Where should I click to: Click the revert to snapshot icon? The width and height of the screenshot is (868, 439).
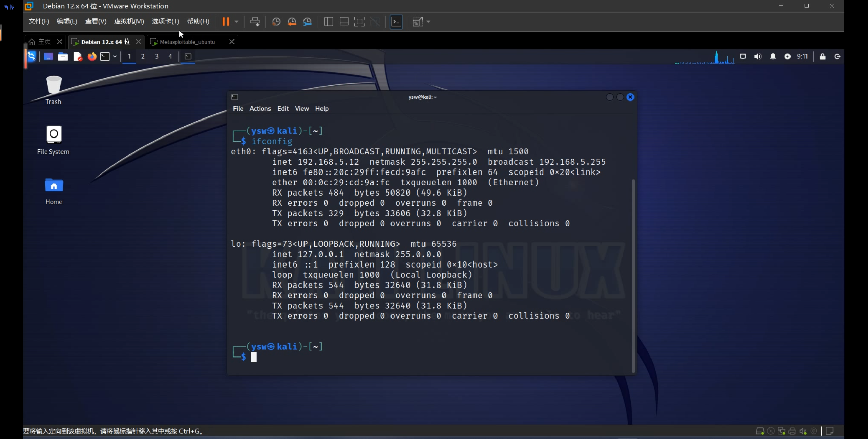point(292,22)
